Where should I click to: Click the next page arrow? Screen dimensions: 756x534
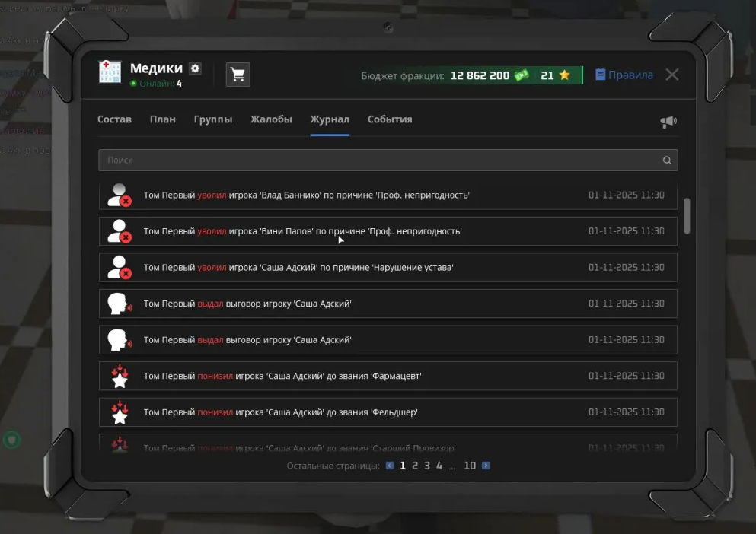point(486,466)
